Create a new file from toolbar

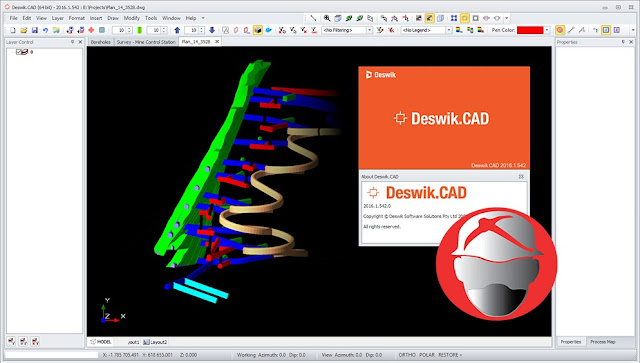coord(13,30)
